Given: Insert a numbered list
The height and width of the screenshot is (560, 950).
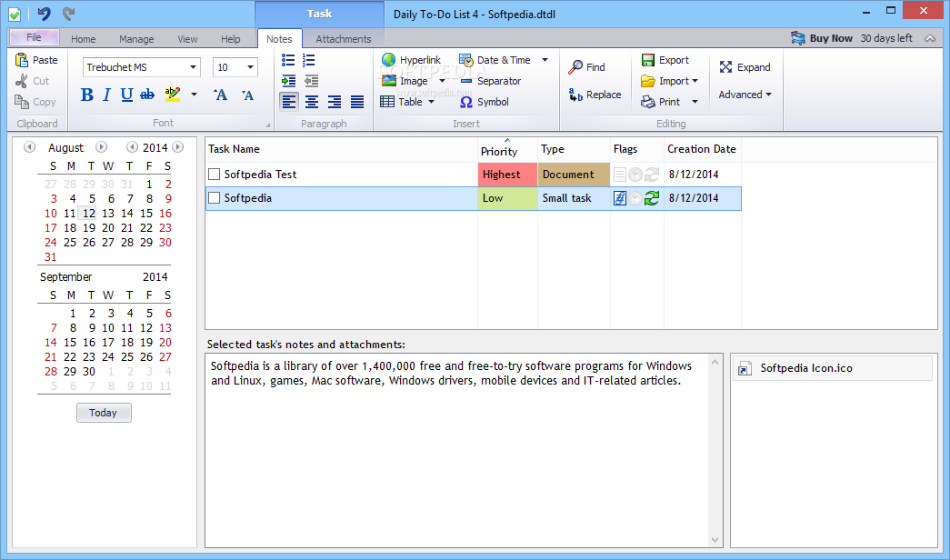Looking at the screenshot, I should click(309, 60).
